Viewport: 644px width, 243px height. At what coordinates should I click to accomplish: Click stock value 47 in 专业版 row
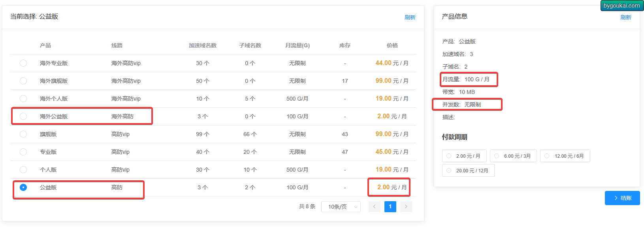coord(345,152)
